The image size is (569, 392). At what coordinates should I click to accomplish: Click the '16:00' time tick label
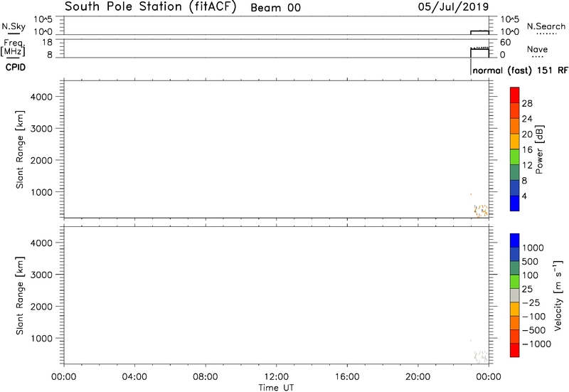coord(347,377)
